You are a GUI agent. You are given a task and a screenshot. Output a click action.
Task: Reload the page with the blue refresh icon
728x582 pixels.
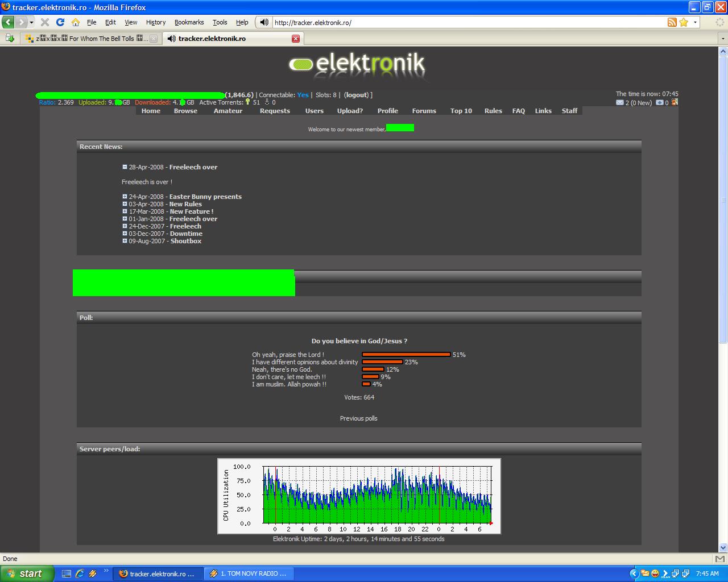pos(60,22)
